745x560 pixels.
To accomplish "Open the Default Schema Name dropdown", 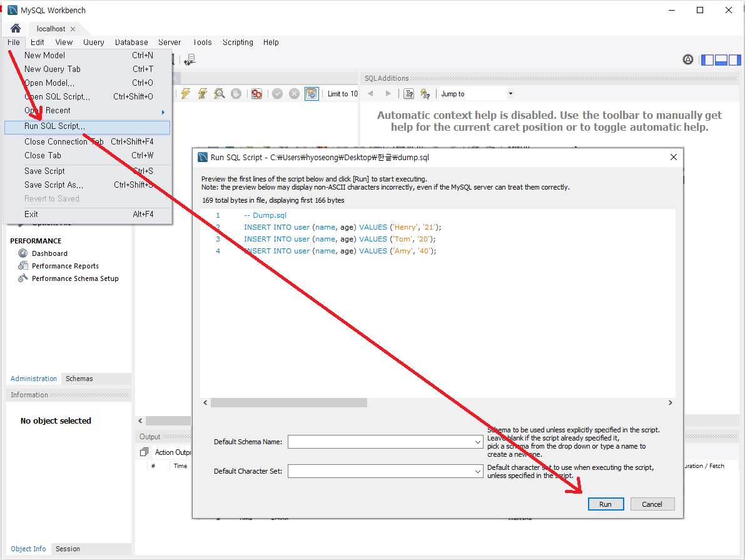I will [479, 441].
